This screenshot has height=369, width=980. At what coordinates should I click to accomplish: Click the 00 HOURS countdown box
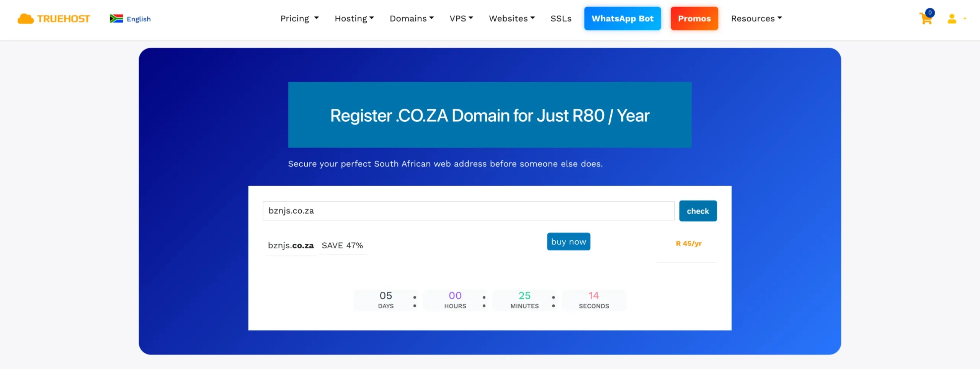point(455,300)
